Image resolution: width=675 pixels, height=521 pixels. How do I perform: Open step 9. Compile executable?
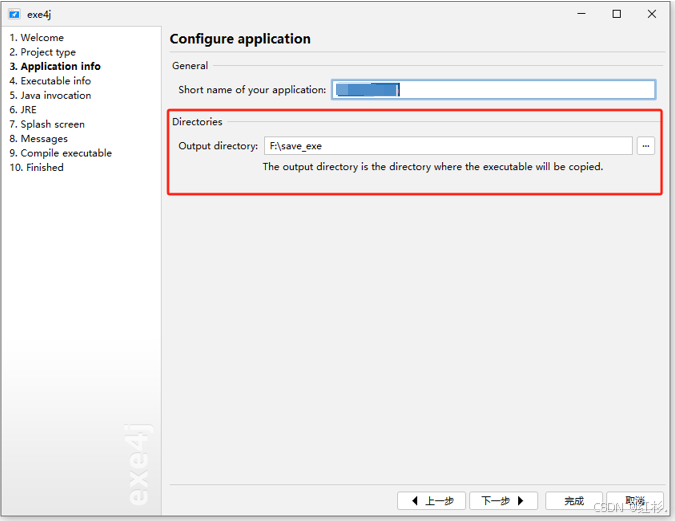[61, 153]
